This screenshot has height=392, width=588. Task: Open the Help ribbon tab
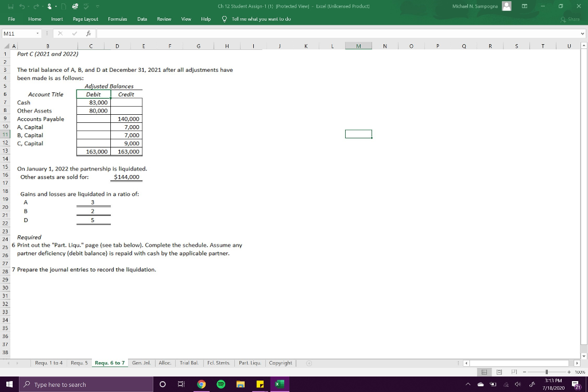pos(206,19)
